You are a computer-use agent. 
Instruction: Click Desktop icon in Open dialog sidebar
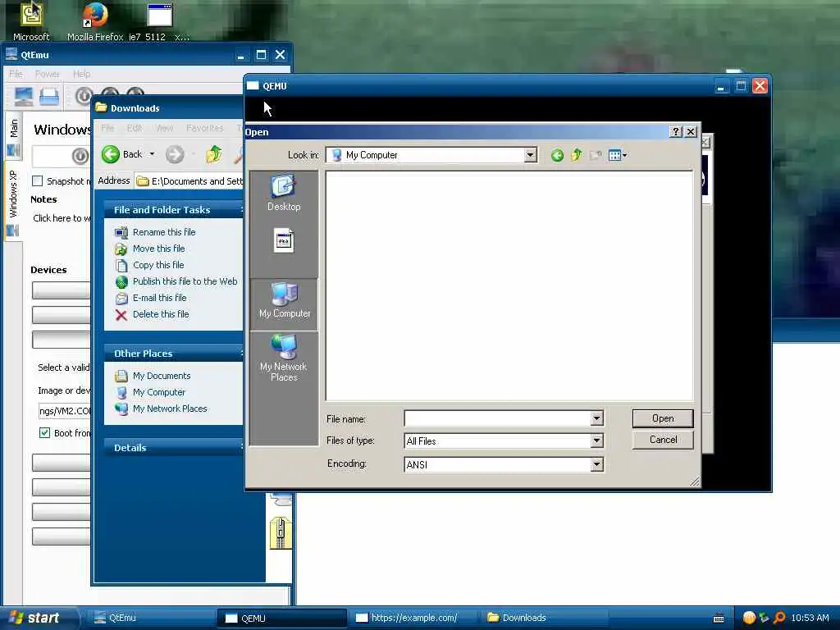coord(283,192)
